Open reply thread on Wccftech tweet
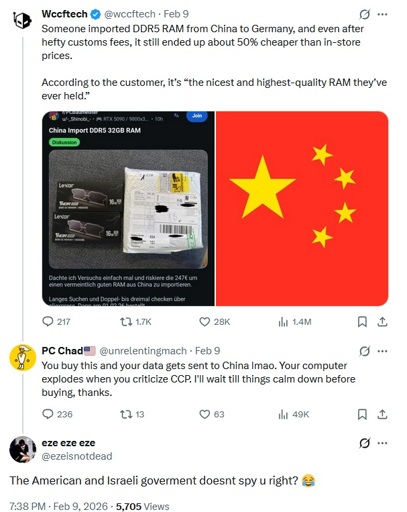 pos(56,322)
